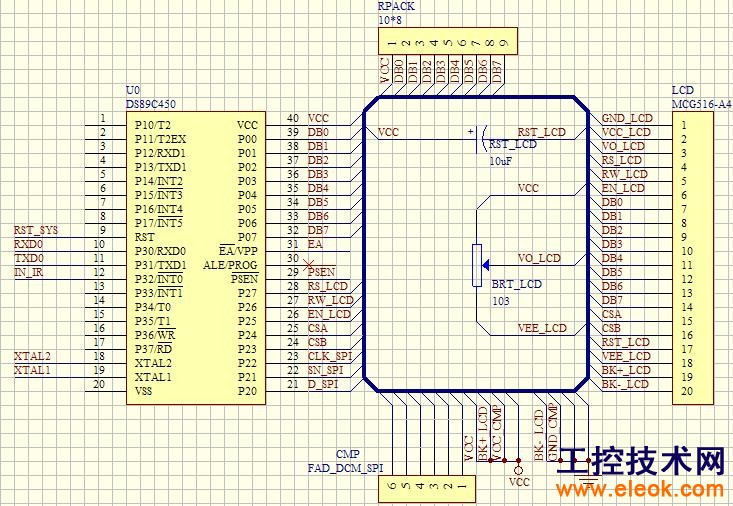Select the P13/TXD1 pin name
The image size is (733, 506).
(x=160, y=167)
